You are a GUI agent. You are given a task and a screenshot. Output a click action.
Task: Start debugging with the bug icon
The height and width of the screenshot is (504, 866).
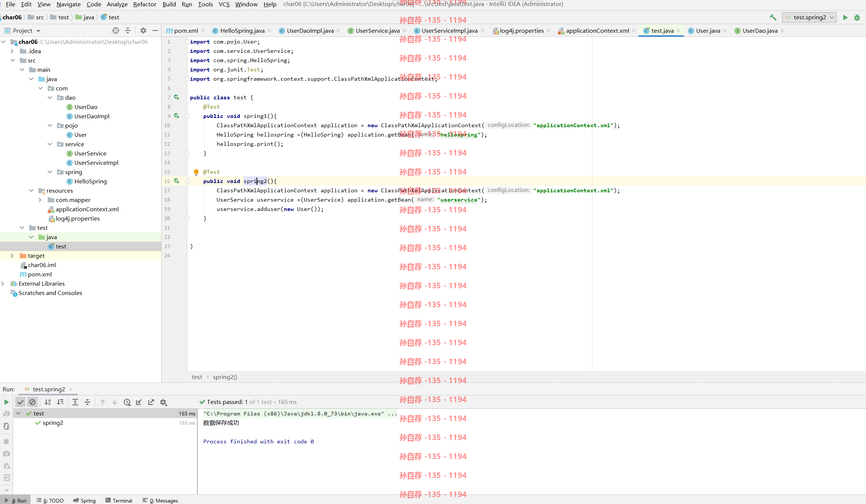(x=857, y=17)
